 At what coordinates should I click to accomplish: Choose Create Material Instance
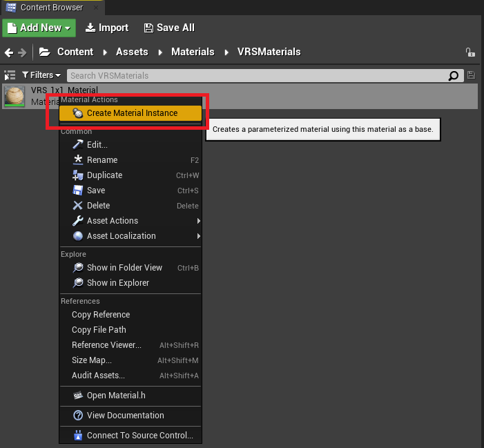pyautogui.click(x=130, y=113)
